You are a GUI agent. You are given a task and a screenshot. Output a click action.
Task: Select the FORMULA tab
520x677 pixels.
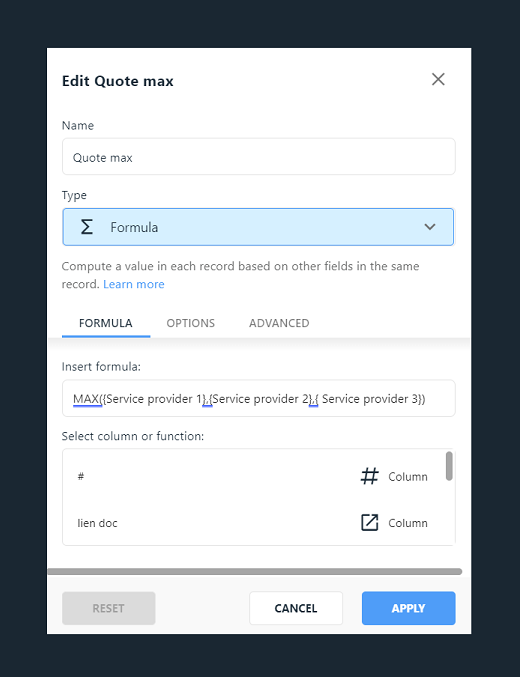point(106,323)
